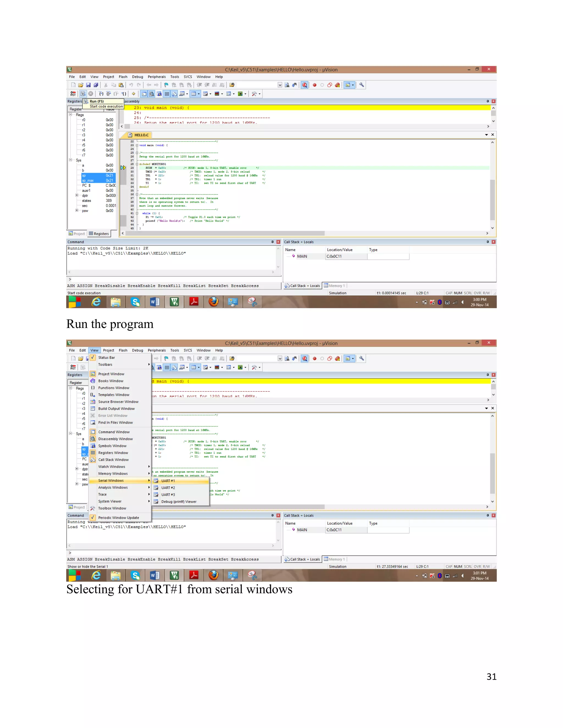The height and width of the screenshot is (728, 563).
Task: Pin Call Stack + Locals panel, View-menu screenshot
Action: [x=488, y=515]
